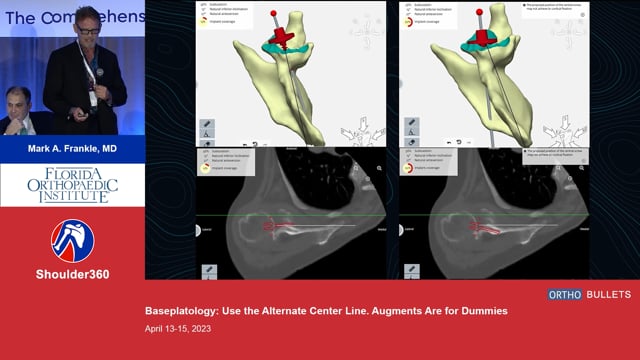This screenshot has width=640, height=360.
Task: Click the warning message text in top-right 3D view
Action: tap(553, 7)
